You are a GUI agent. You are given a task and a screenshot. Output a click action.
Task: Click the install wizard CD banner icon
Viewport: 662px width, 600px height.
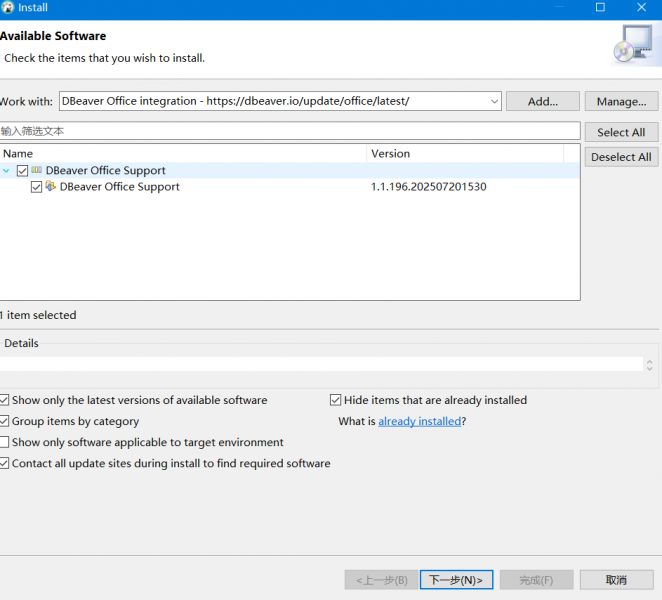tap(630, 45)
